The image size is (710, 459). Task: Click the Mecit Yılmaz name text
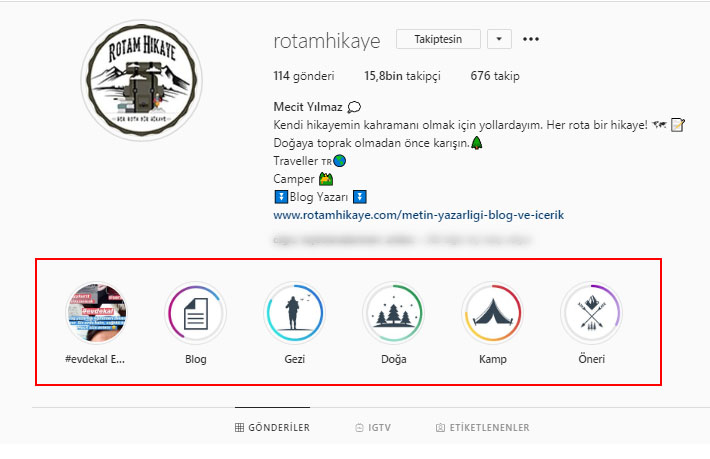(308, 107)
